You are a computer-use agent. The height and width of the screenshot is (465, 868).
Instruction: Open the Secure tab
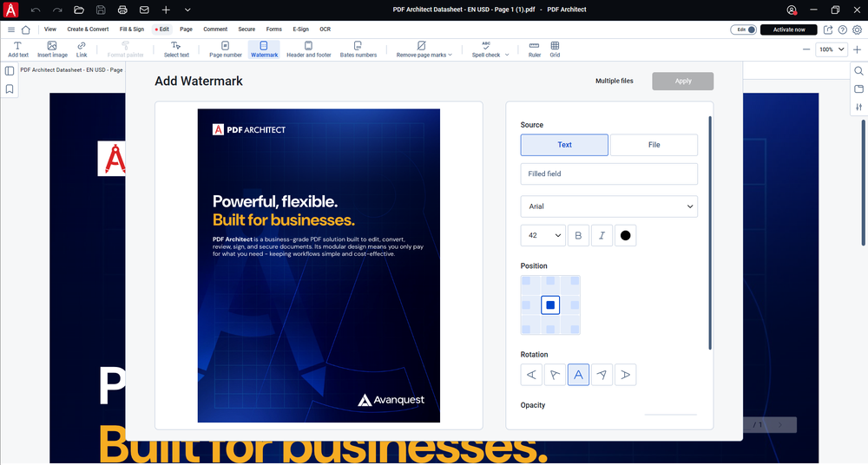click(247, 29)
